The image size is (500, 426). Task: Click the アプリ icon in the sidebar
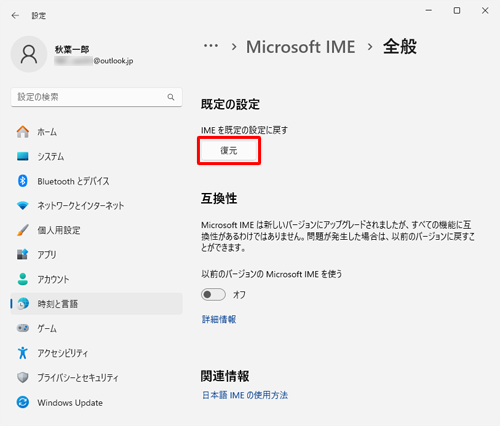coord(23,255)
